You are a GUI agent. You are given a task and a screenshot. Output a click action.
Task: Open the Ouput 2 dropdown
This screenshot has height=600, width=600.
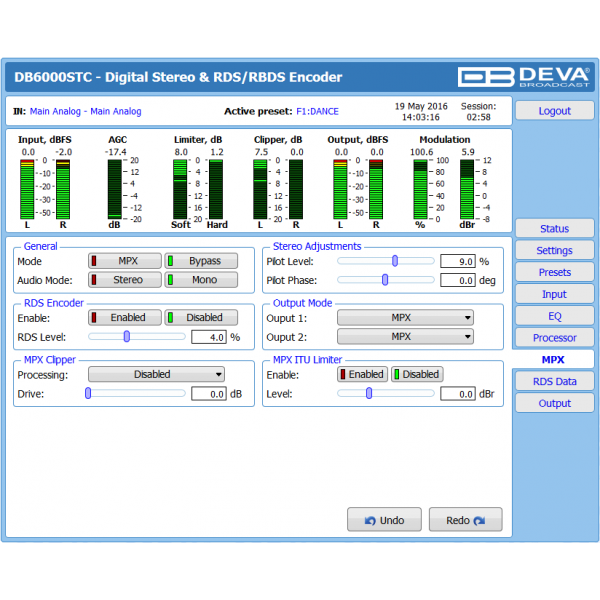[405, 337]
